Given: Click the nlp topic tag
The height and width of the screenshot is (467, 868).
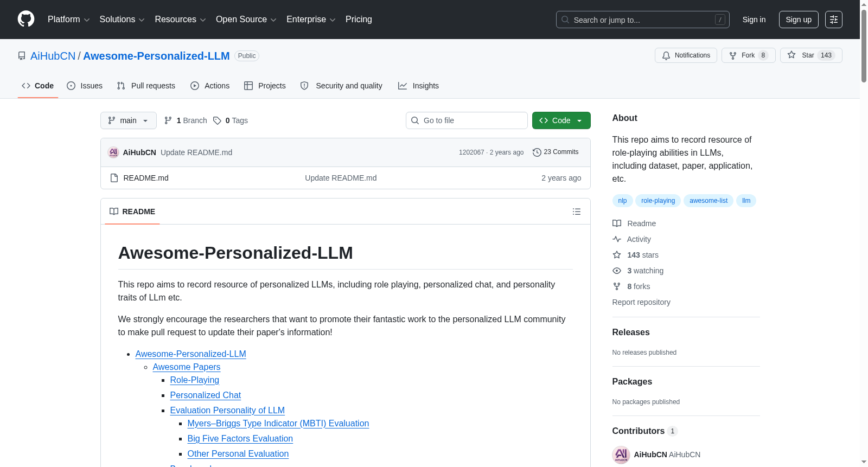Looking at the screenshot, I should [622, 201].
